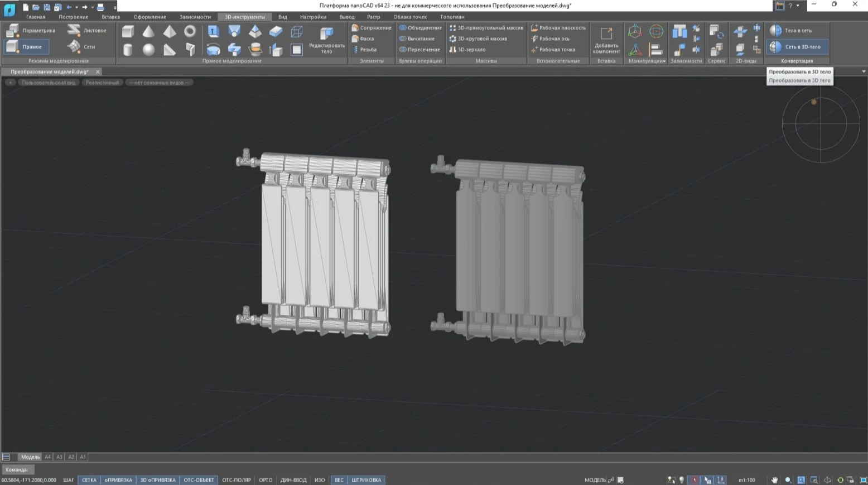Create a torus solid primitive

(190, 32)
